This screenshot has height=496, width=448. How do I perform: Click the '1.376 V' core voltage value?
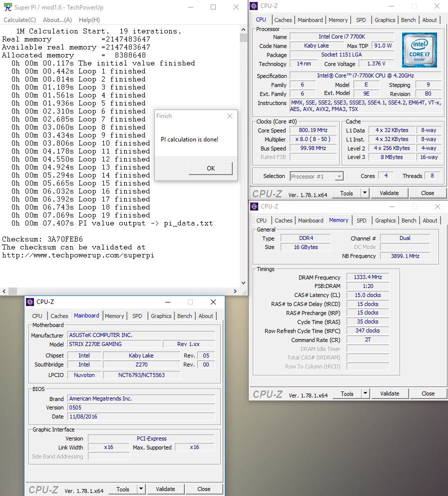(376, 63)
